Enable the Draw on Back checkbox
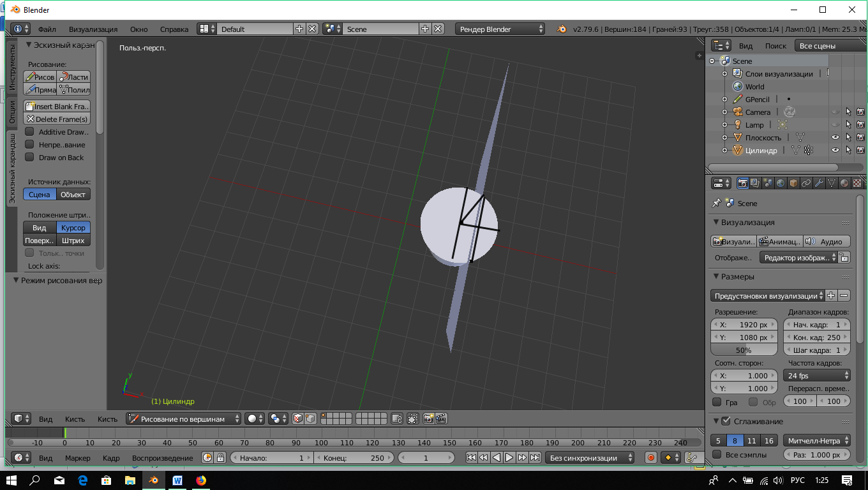This screenshot has height=490, width=868. coord(29,158)
